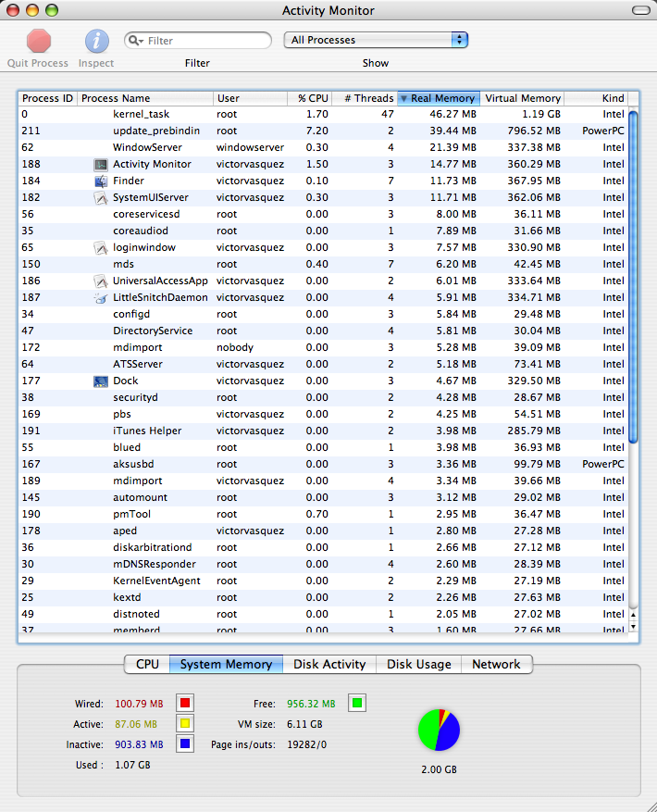Click the scrollbar up arrow
This screenshot has width=657, height=812.
(x=633, y=615)
